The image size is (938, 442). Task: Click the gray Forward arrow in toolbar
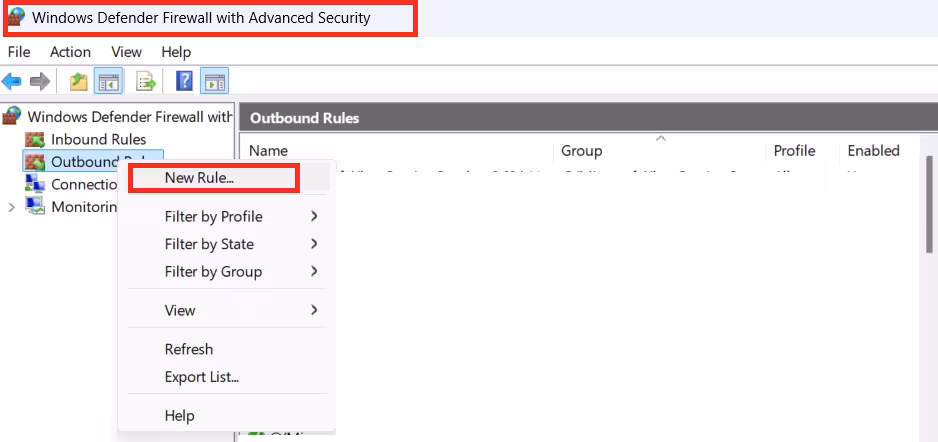tap(39, 81)
